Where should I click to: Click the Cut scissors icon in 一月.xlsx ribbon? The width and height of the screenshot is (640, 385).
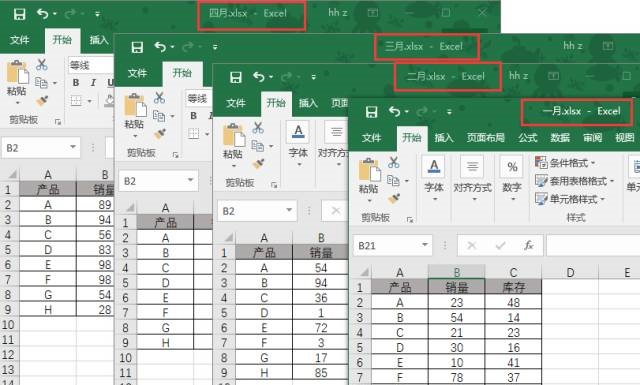point(393,162)
